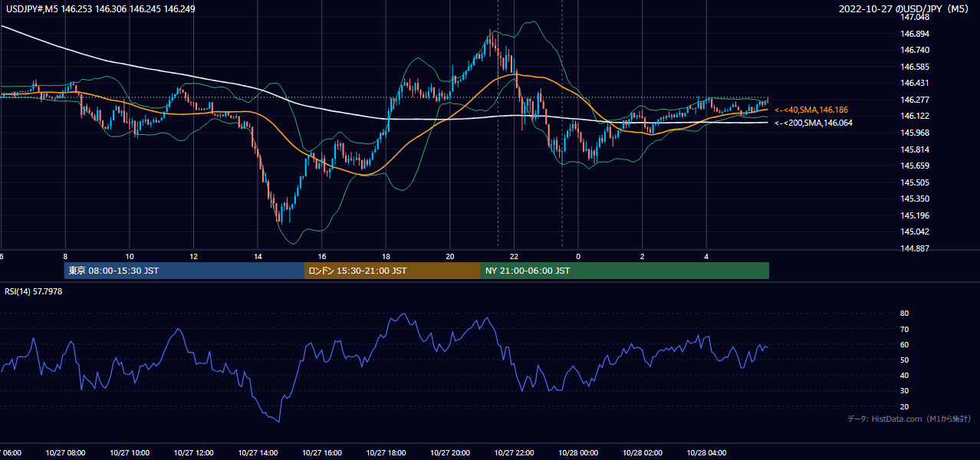This screenshot has height=460, width=980.
Task: Select hour label 22 under price chart
Action: coord(514,256)
